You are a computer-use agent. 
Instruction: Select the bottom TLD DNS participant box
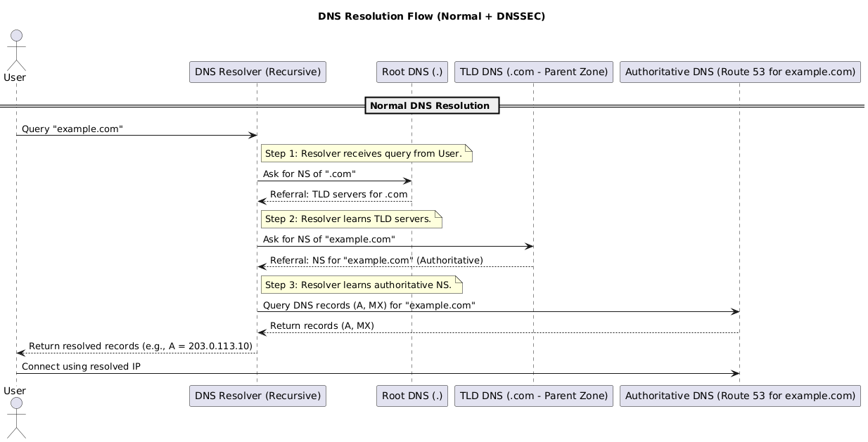click(534, 396)
